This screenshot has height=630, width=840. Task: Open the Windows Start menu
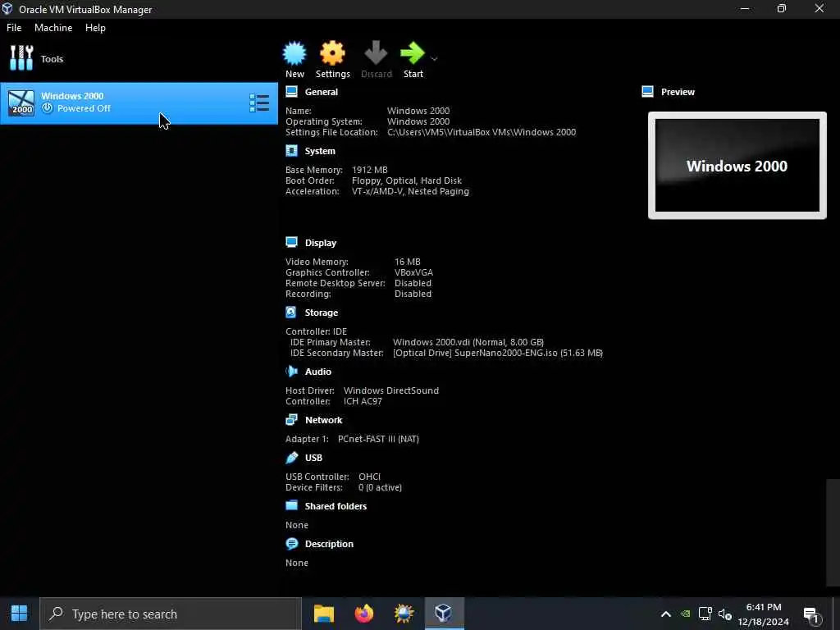click(x=20, y=614)
